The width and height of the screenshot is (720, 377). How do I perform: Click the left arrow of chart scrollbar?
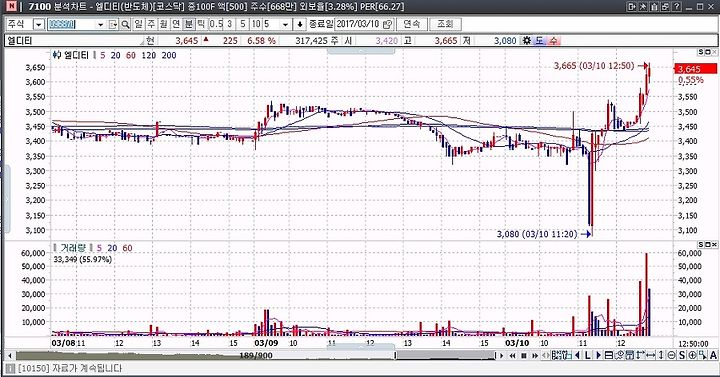coord(10,355)
